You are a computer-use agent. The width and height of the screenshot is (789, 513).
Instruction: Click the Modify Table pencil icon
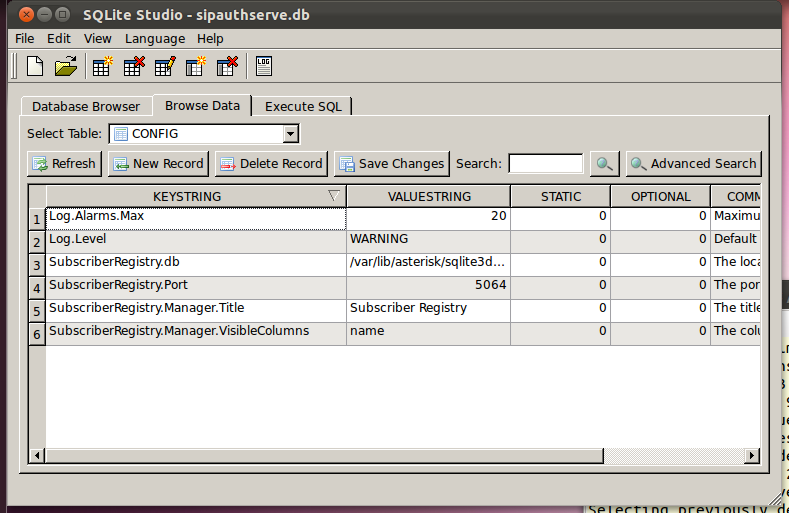[165, 67]
